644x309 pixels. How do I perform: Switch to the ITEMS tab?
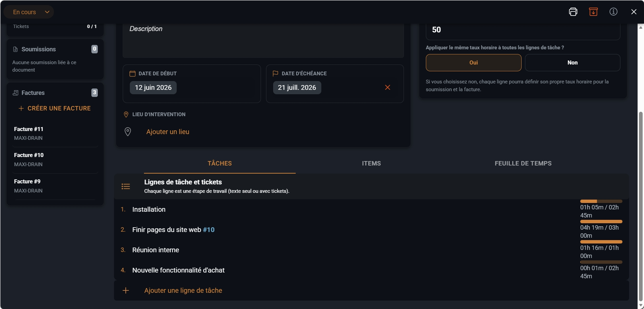pos(371,163)
